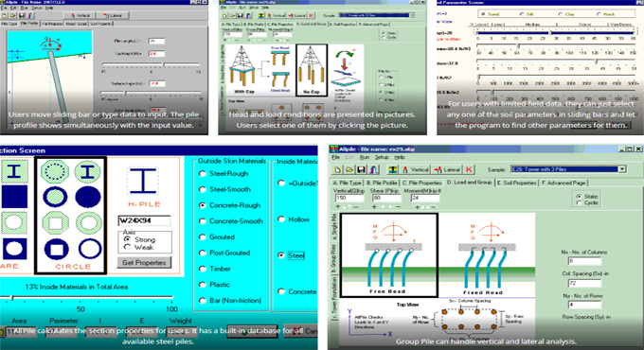Image resolution: width=644 pixels, height=350 pixels.
Task: Select solid blue circle section shape
Action: (88, 197)
